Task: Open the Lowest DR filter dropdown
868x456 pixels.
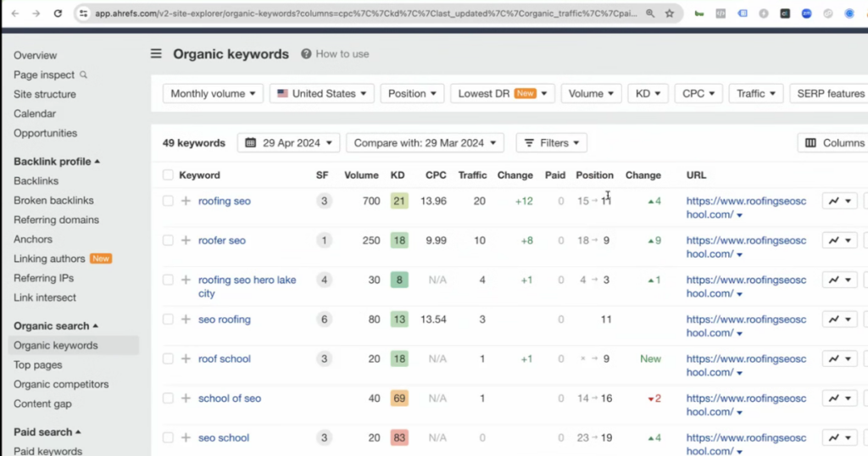Action: [502, 93]
